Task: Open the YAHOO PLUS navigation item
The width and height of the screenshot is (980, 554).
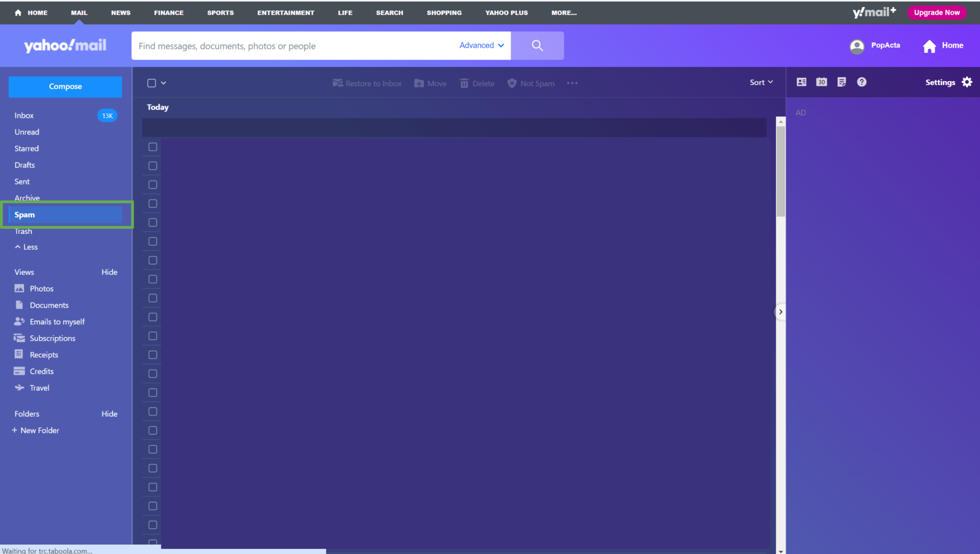Action: pos(506,13)
